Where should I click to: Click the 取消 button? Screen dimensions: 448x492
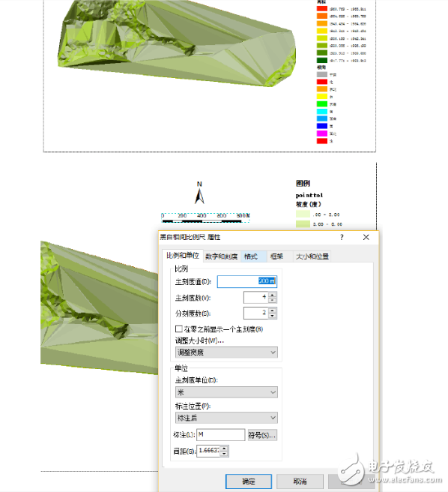(x=300, y=481)
